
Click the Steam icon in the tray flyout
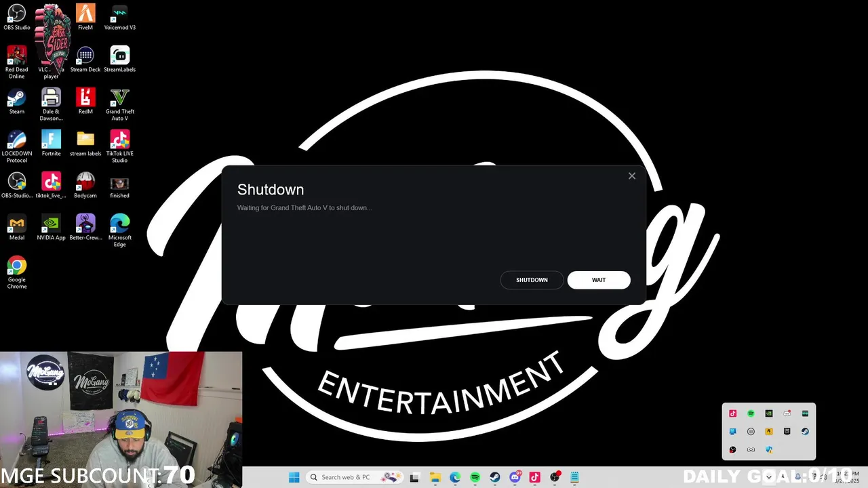(805, 431)
